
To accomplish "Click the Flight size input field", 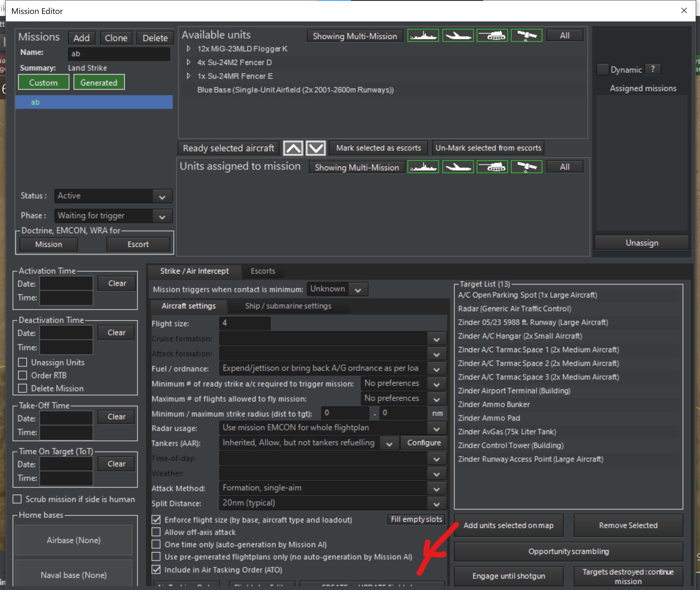I will [x=245, y=323].
